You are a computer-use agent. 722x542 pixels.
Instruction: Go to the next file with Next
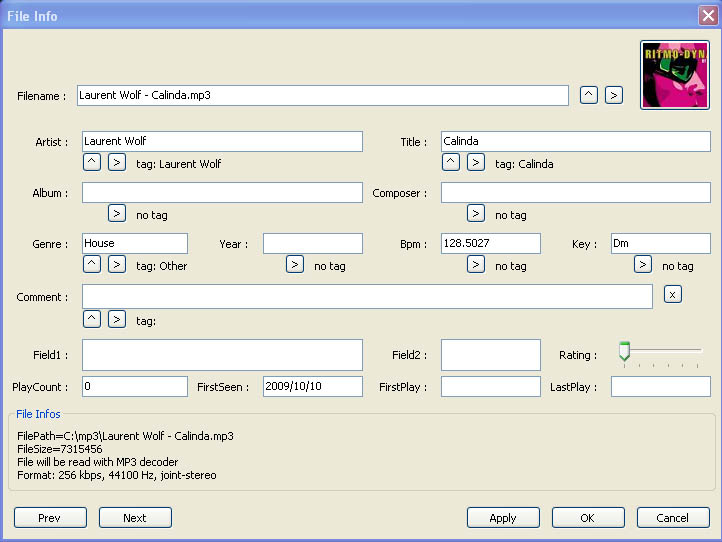click(135, 518)
